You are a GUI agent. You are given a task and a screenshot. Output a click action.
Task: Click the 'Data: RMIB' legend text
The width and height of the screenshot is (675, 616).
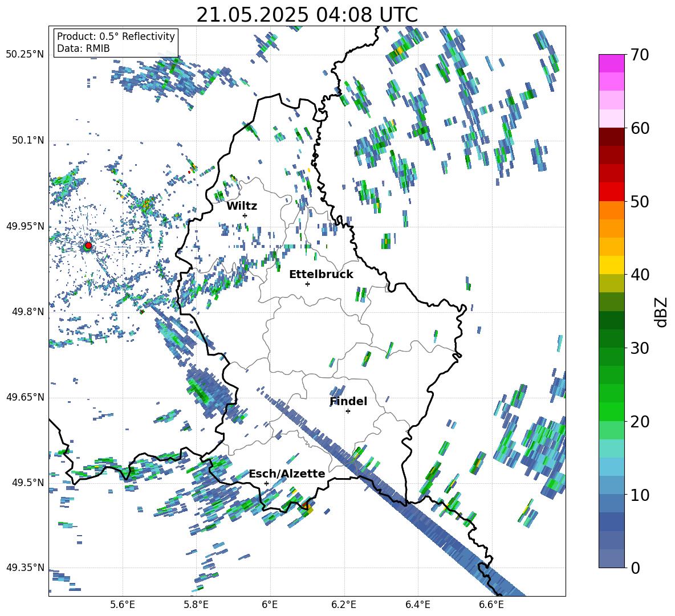coord(83,48)
